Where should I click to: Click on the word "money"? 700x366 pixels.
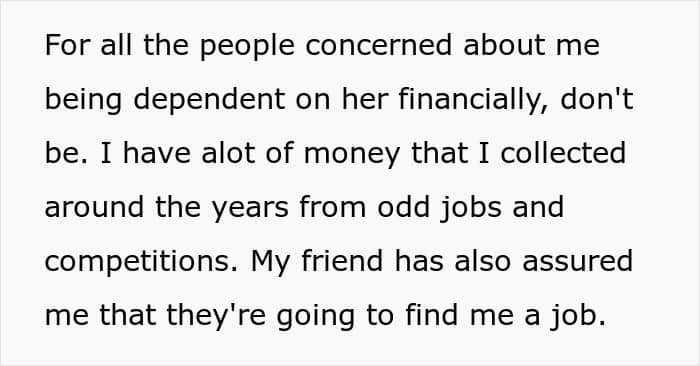pos(352,155)
